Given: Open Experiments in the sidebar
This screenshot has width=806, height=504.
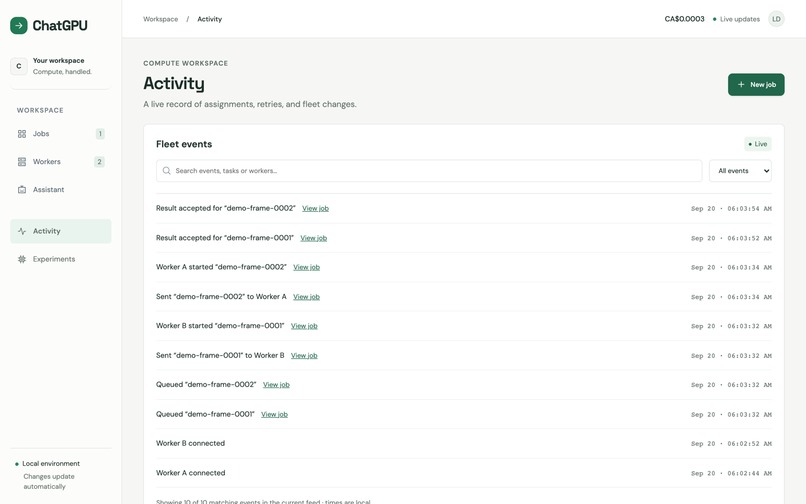Looking at the screenshot, I should pyautogui.click(x=61, y=259).
